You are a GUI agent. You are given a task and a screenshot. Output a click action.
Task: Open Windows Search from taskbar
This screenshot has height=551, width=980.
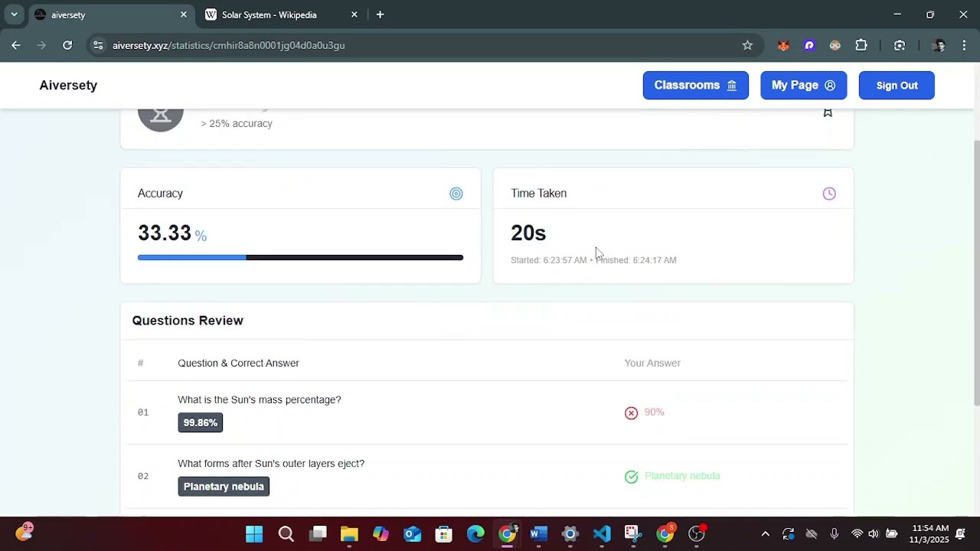pyautogui.click(x=286, y=533)
